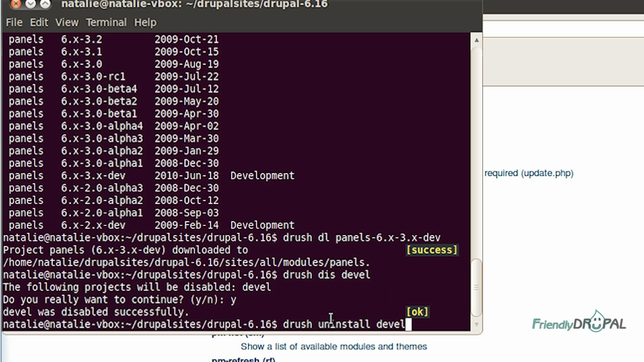The height and width of the screenshot is (362, 644).
Task: Open the File menu
Action: tap(14, 22)
